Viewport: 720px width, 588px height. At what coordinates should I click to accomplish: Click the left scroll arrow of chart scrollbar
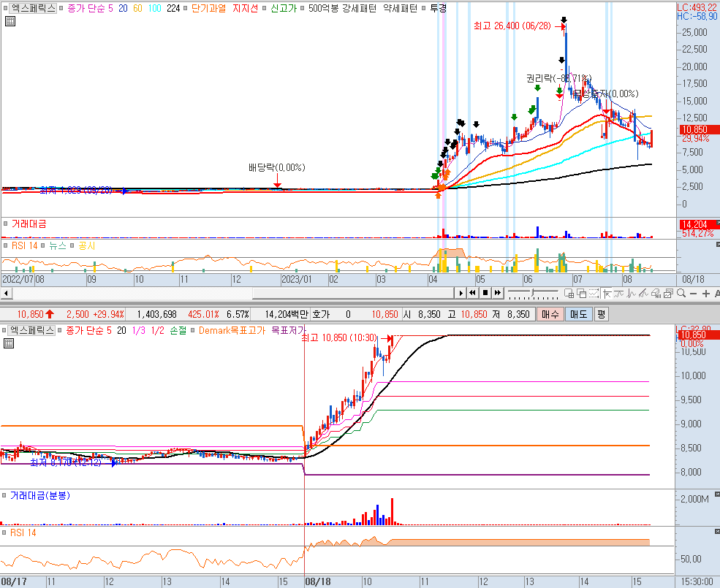[x=6, y=293]
